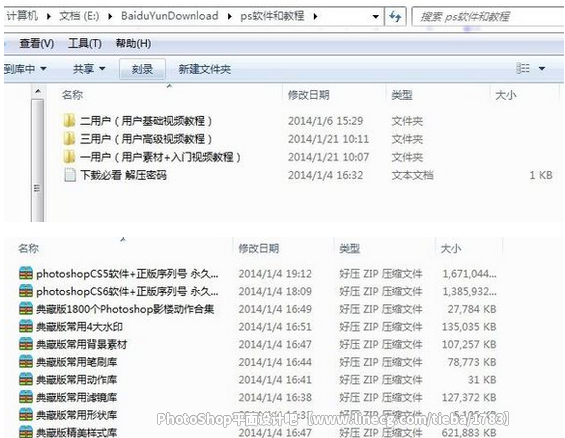Click zip icon of photoshopCS6软件 archive
The image size is (565, 438).
pos(26,291)
